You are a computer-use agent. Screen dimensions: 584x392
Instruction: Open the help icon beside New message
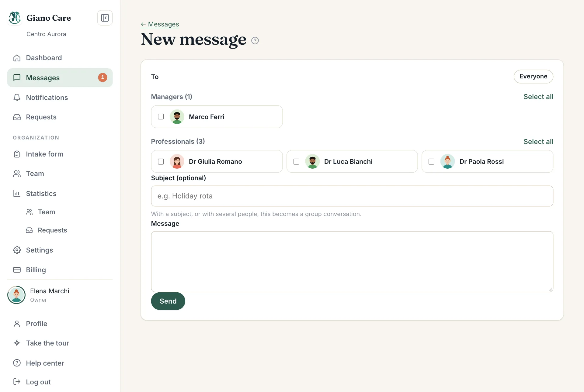[x=255, y=40]
